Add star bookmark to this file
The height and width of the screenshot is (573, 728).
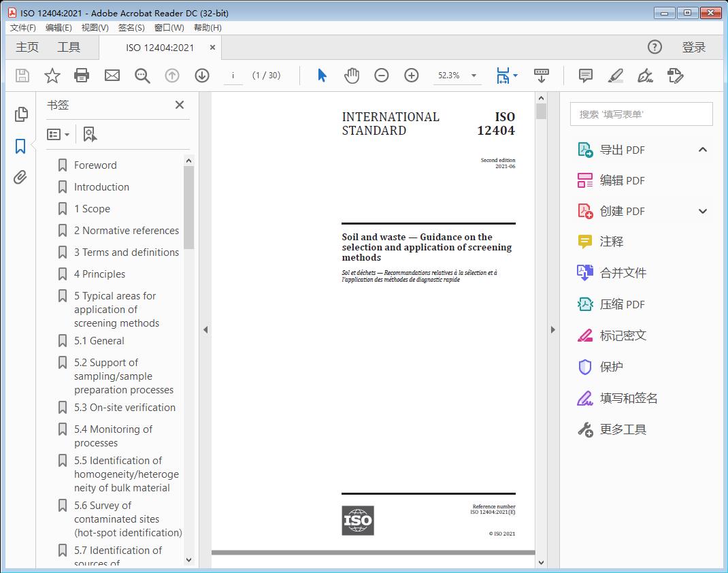click(x=52, y=76)
